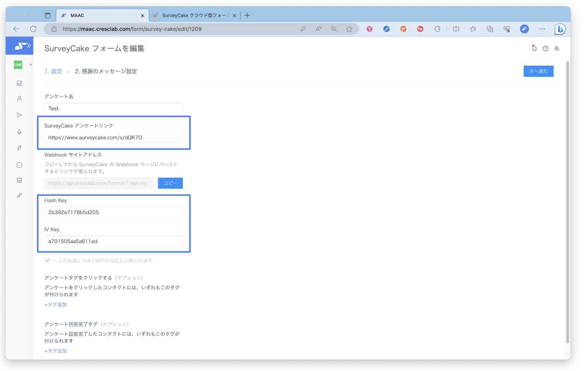
Task: Toggle the one-response-per-friend checkbox
Action: tap(47, 261)
